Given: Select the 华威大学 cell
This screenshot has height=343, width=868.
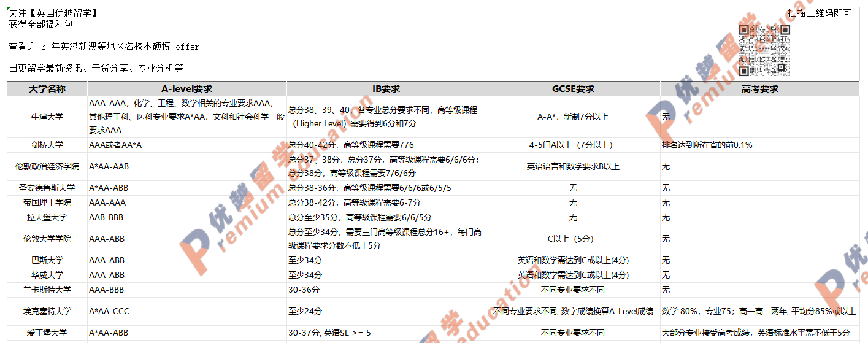Looking at the screenshot, I should click(47, 275).
